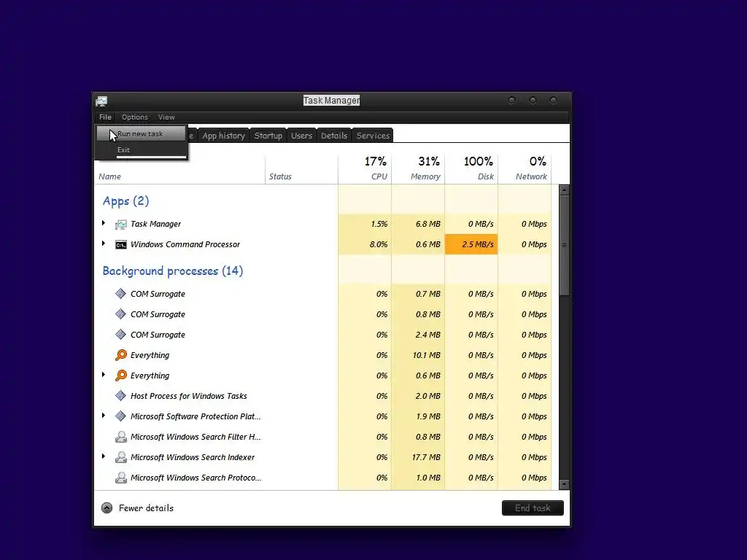Select the Background processes (14) heading

[173, 271]
